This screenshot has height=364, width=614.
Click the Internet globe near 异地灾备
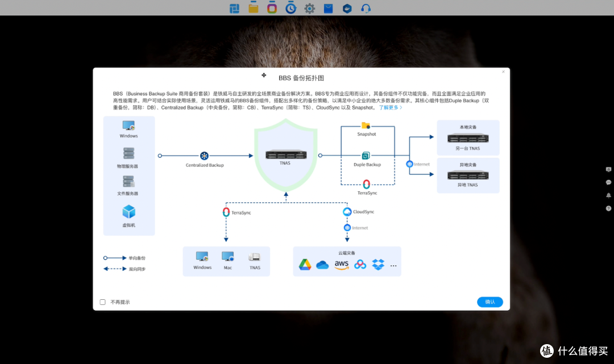coord(409,164)
